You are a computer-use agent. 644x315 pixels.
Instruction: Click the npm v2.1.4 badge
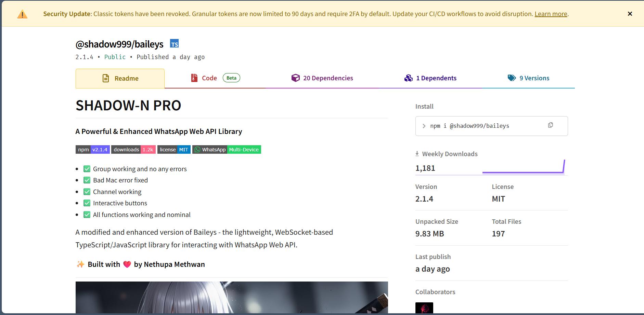tap(92, 150)
